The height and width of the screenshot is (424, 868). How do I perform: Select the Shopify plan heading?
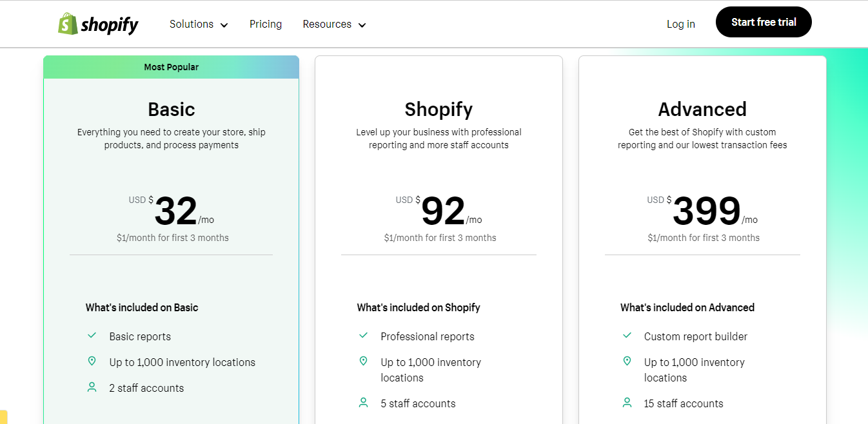coord(439,110)
